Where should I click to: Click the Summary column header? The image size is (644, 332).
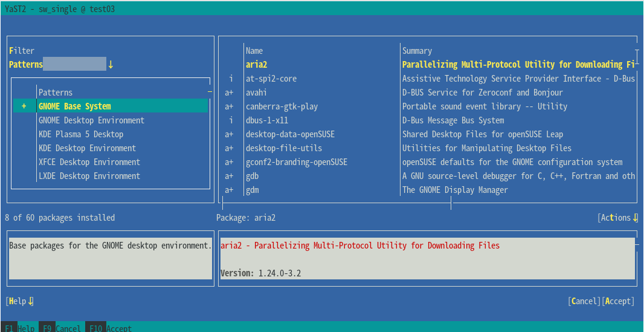coord(417,51)
